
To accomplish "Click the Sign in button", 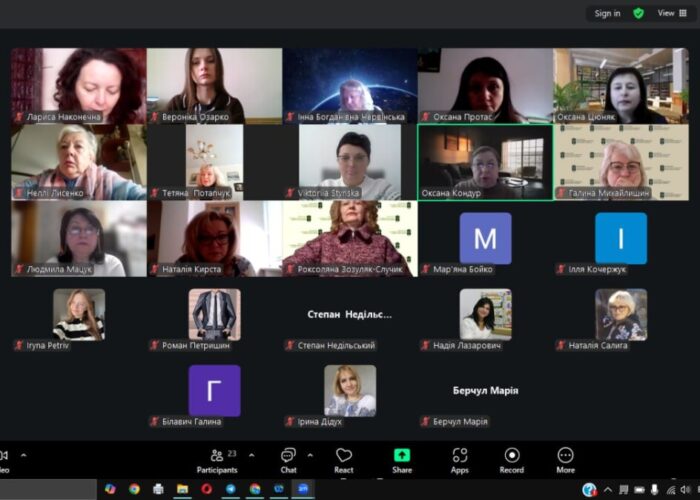I will point(607,13).
